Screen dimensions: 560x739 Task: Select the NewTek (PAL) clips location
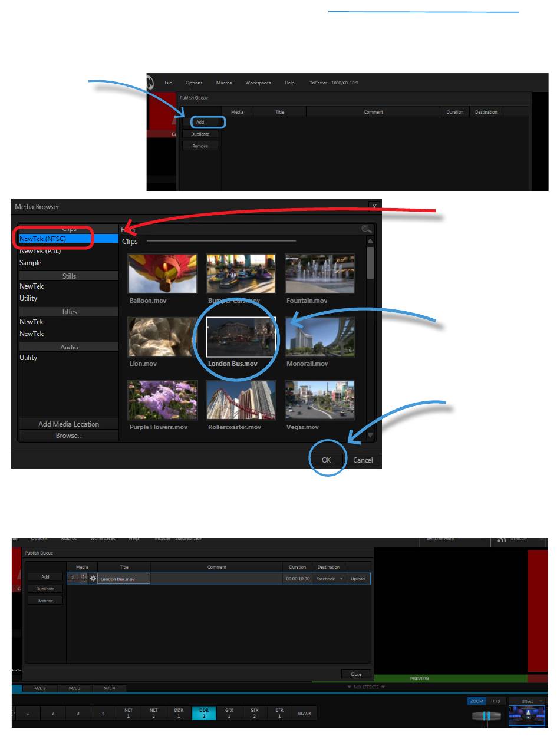click(x=68, y=251)
